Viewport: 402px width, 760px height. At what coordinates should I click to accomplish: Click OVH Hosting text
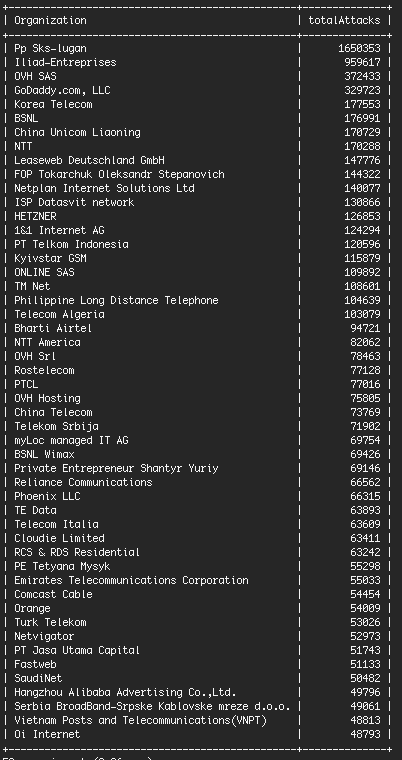[48, 398]
